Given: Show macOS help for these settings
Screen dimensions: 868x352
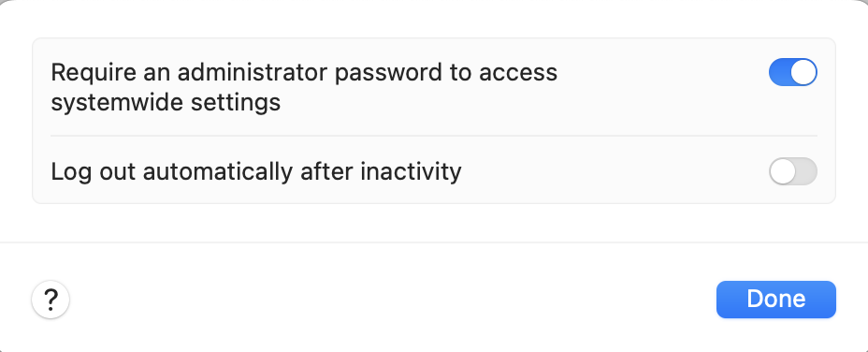Looking at the screenshot, I should 51,300.
